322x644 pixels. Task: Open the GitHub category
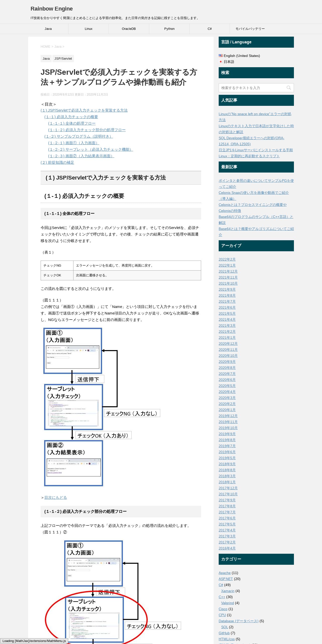(224, 633)
